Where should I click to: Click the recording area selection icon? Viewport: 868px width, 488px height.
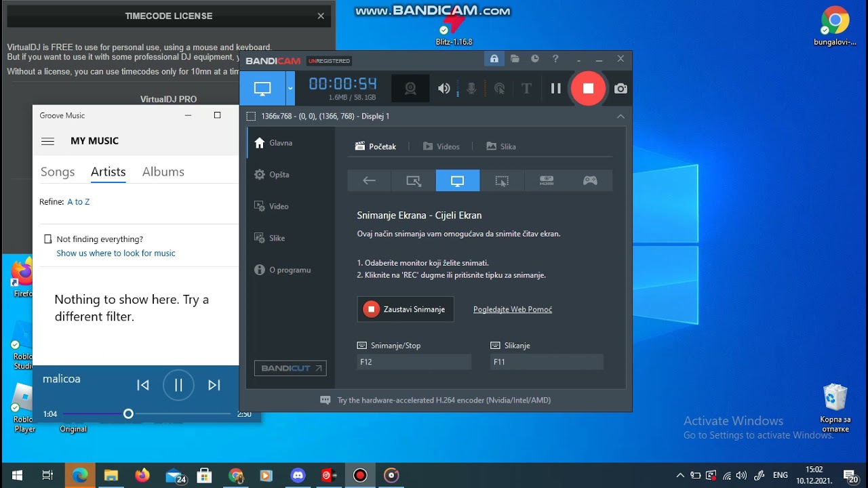tap(251, 117)
